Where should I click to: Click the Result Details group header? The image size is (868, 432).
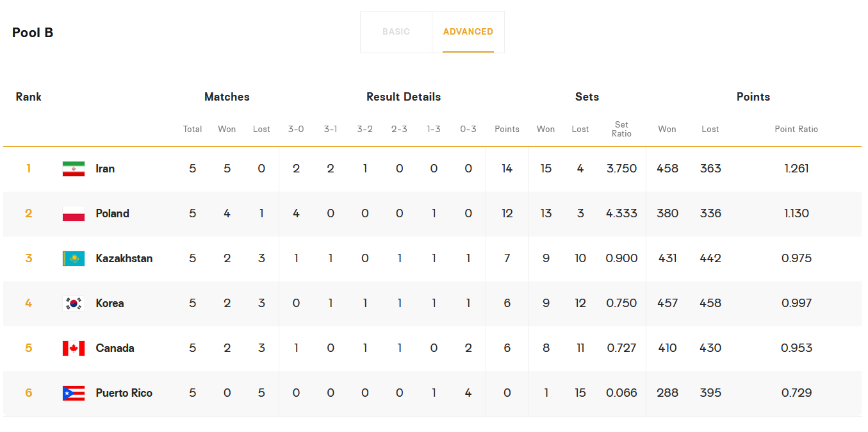click(404, 97)
